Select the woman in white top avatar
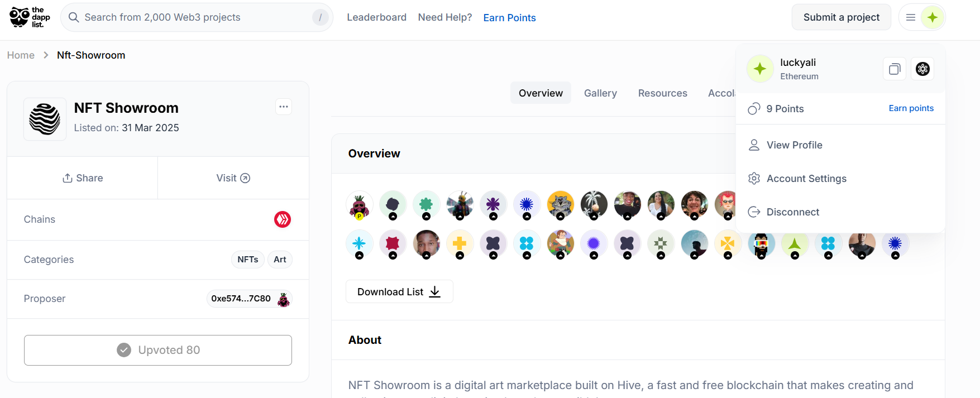980x398 pixels. (x=661, y=205)
